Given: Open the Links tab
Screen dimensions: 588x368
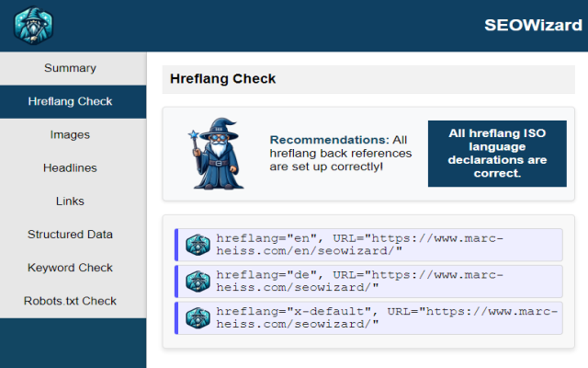Looking at the screenshot, I should (70, 201).
